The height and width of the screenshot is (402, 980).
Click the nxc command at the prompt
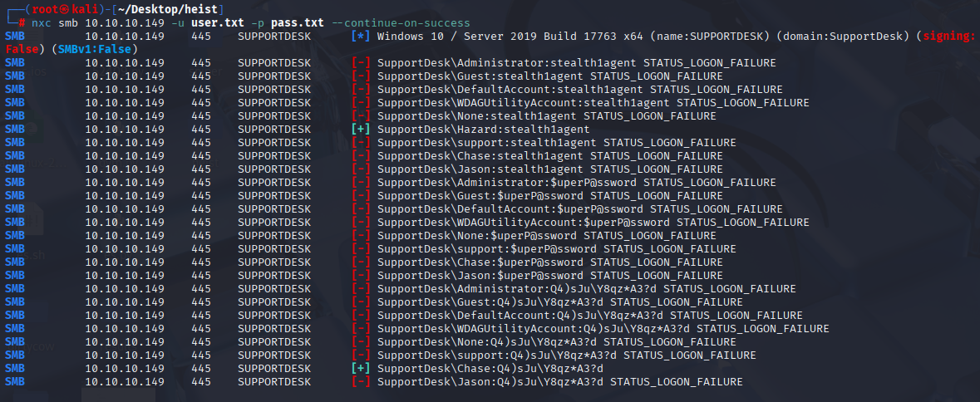click(41, 23)
